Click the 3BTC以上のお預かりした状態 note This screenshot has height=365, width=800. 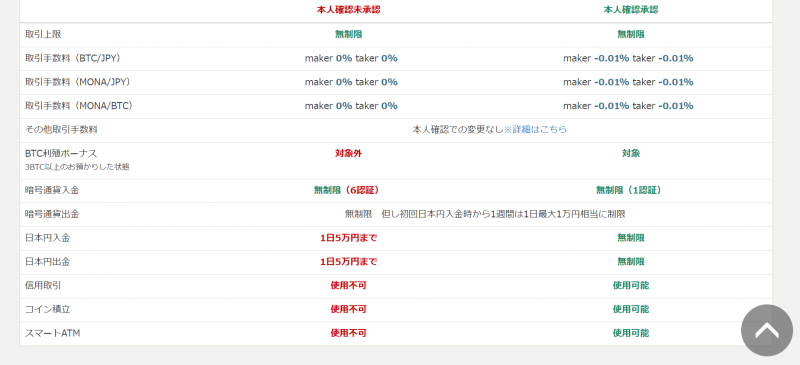(x=77, y=167)
